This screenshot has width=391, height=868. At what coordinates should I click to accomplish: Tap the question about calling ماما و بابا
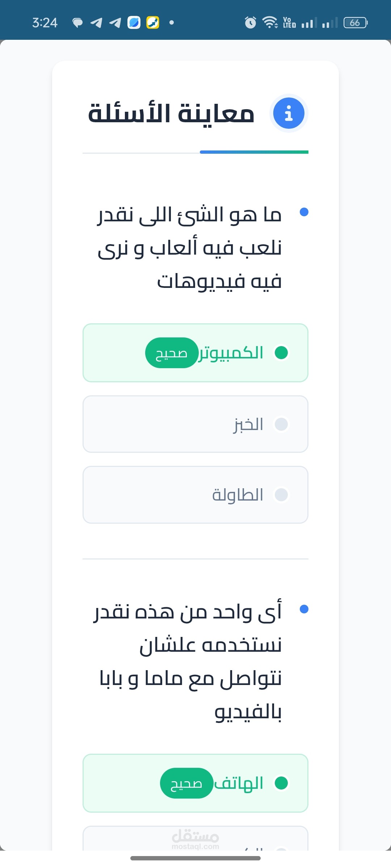(188, 662)
